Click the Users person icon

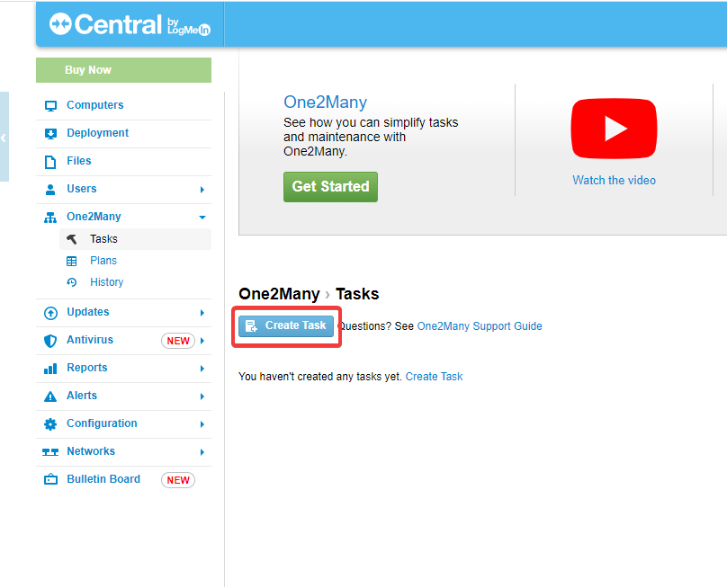[50, 189]
